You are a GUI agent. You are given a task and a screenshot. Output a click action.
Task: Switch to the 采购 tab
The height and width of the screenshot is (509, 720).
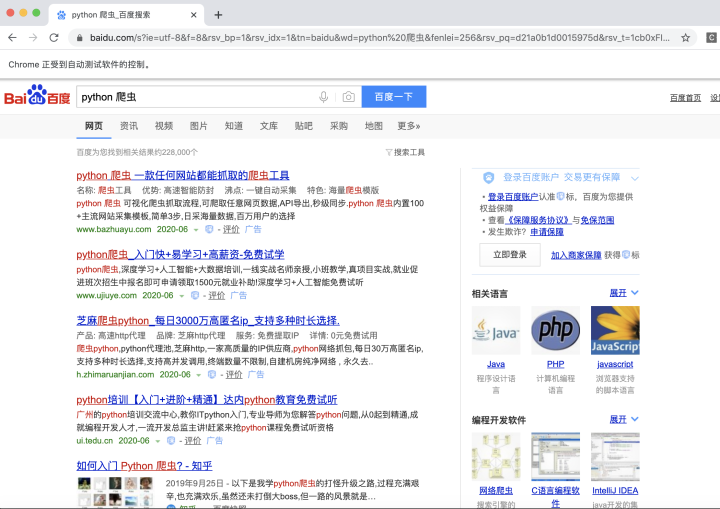[339, 126]
